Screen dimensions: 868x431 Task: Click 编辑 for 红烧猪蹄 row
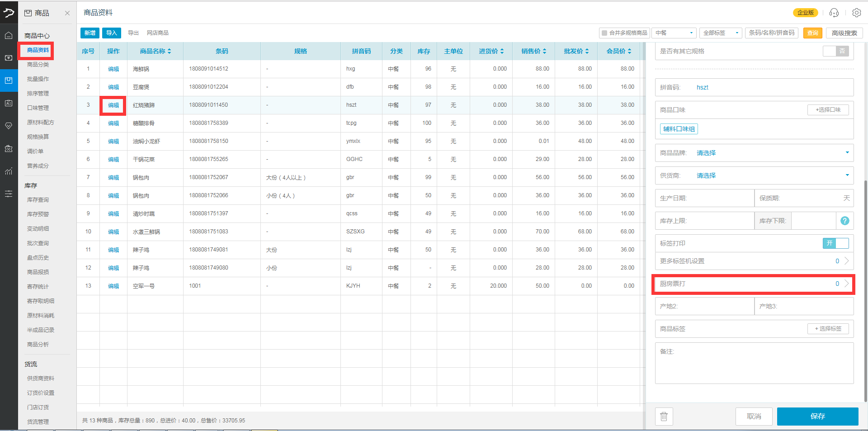[113, 105]
